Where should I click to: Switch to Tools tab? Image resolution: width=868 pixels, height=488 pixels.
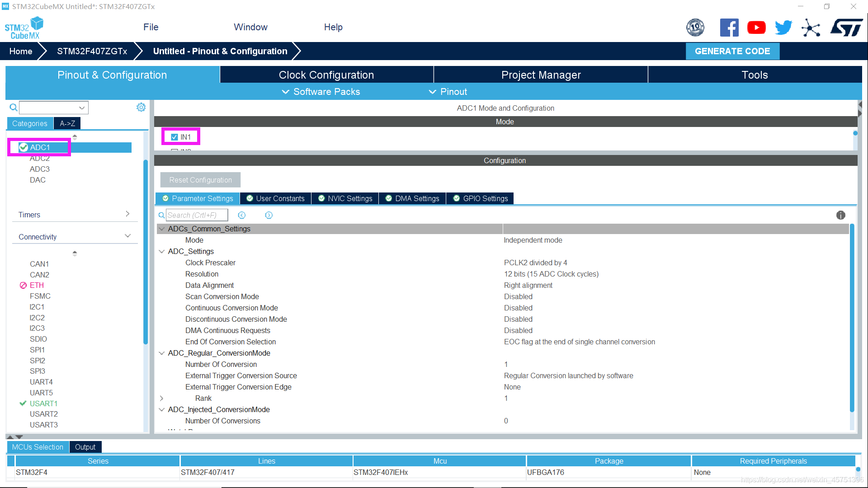[x=755, y=75]
